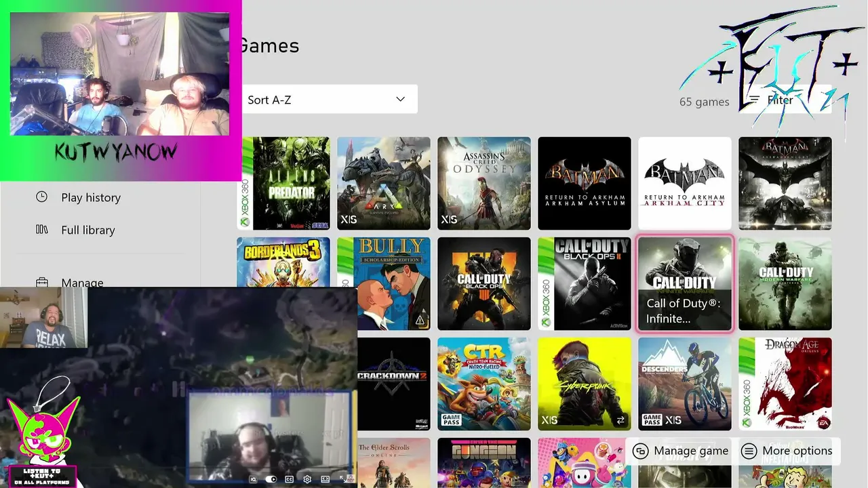This screenshot has width=868, height=488.
Task: Click the More options button
Action: pyautogui.click(x=787, y=451)
